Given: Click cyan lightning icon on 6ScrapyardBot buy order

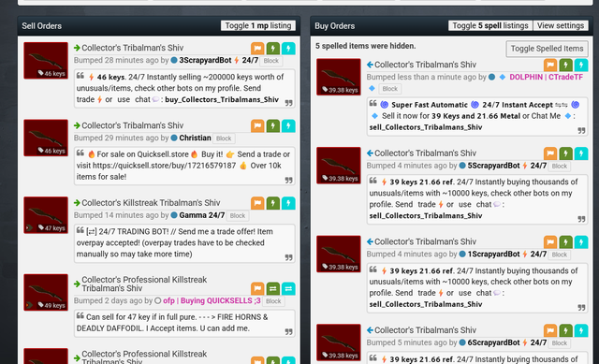Looking at the screenshot, I should 581,330.
